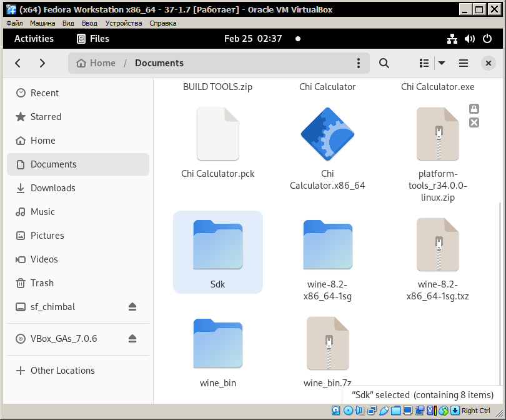Open GNOME Activities overview

point(34,39)
